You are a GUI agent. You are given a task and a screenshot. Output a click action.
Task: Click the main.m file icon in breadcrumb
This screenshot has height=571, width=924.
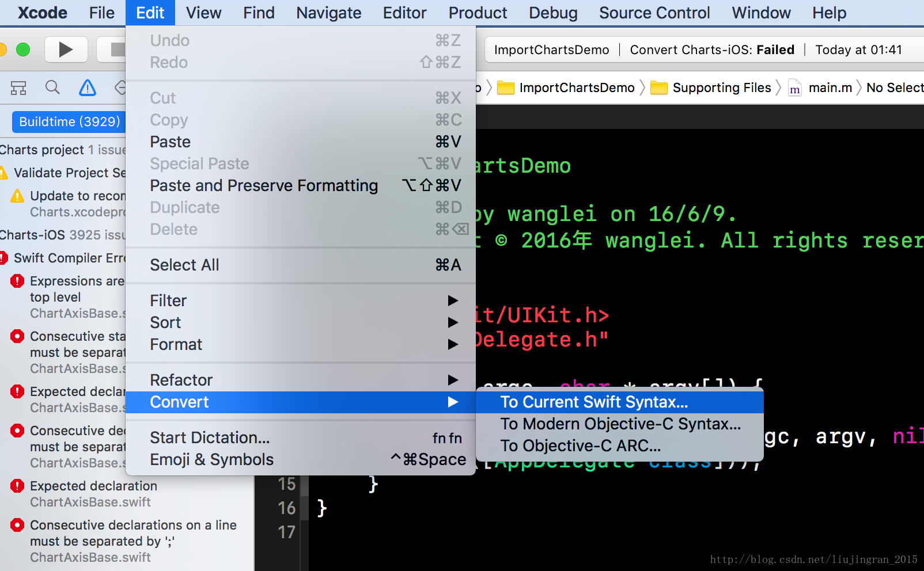tap(795, 87)
